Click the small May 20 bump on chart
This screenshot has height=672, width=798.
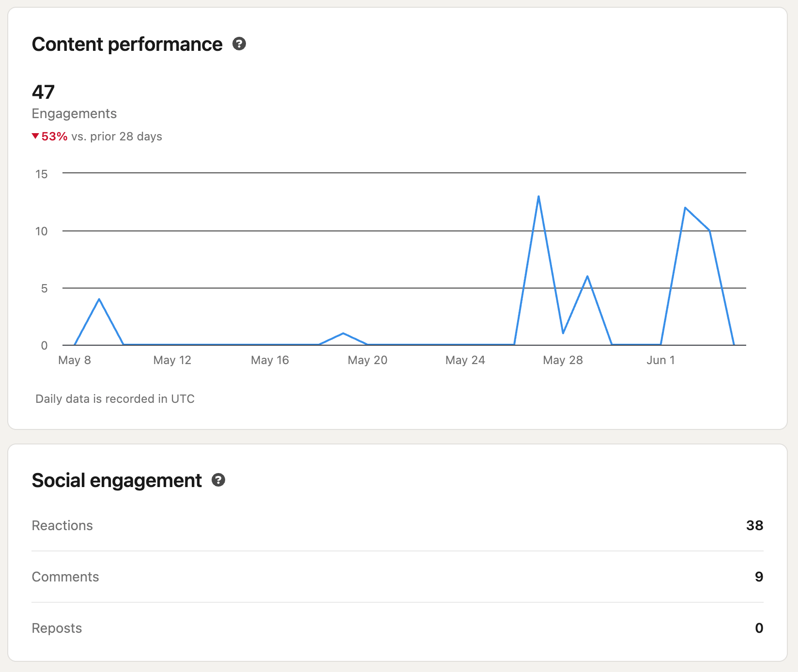[343, 333]
